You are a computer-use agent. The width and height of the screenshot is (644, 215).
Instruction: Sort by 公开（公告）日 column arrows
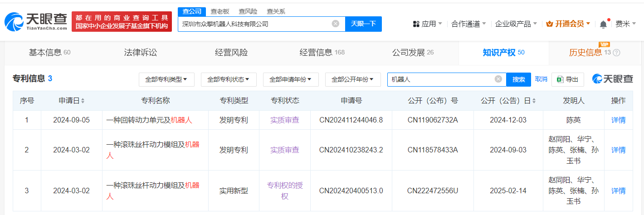pos(533,101)
